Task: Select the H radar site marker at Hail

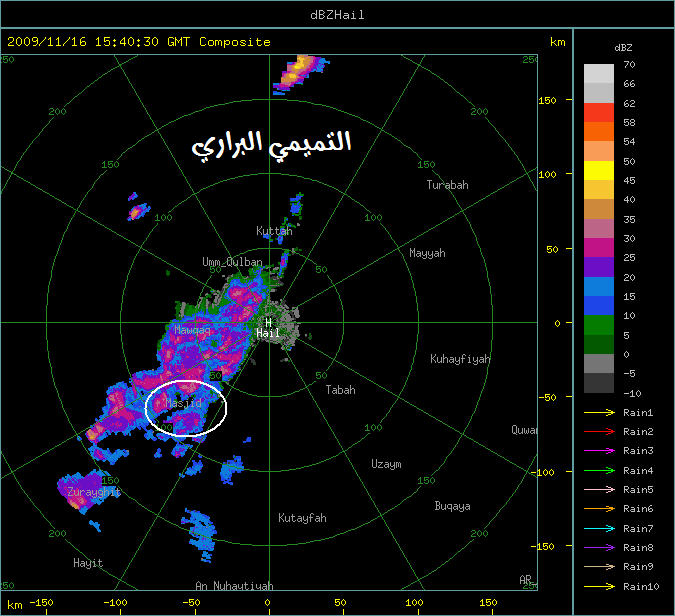Action: click(269, 322)
